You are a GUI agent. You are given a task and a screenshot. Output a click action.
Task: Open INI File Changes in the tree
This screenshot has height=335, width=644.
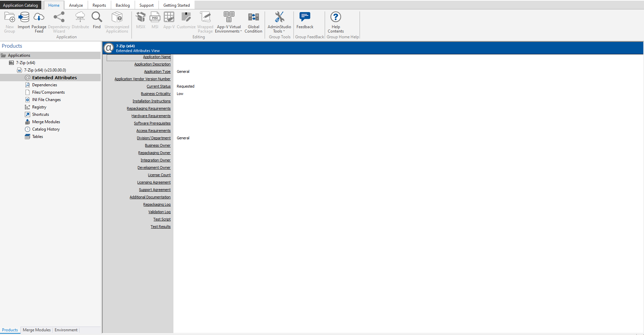[x=46, y=100]
